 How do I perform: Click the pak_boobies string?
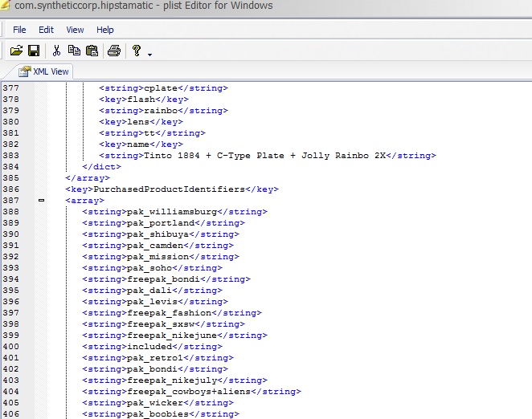point(161,413)
